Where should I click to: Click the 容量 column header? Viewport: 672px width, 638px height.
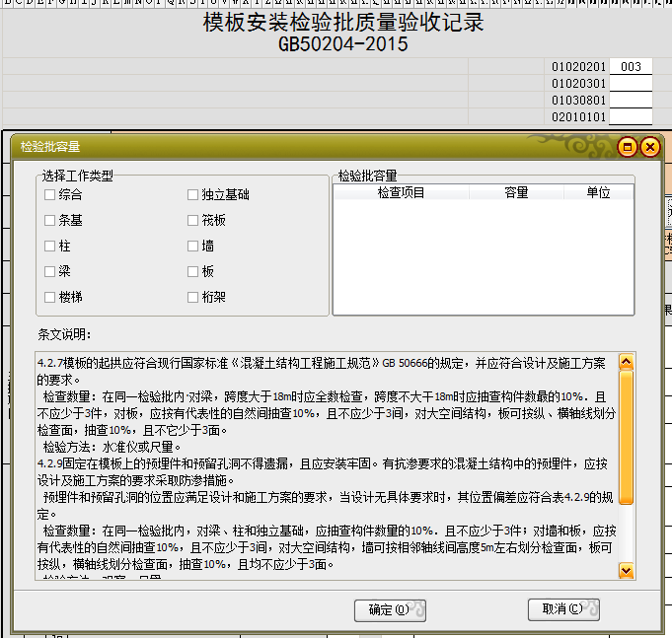point(516,193)
